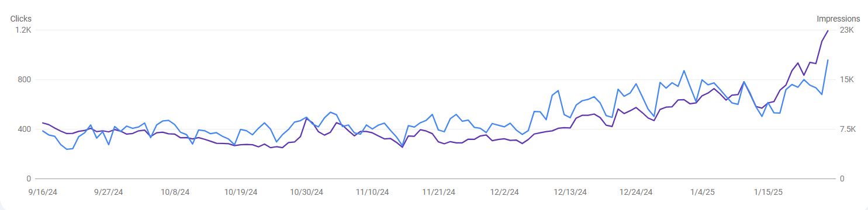The image size is (868, 210).
Task: Click the 12/2/24 date label
Action: point(504,192)
